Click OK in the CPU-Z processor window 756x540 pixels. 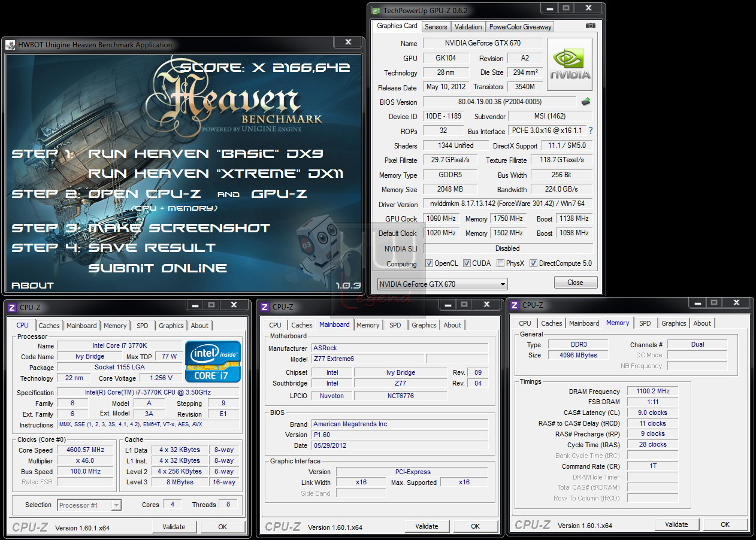(x=222, y=527)
